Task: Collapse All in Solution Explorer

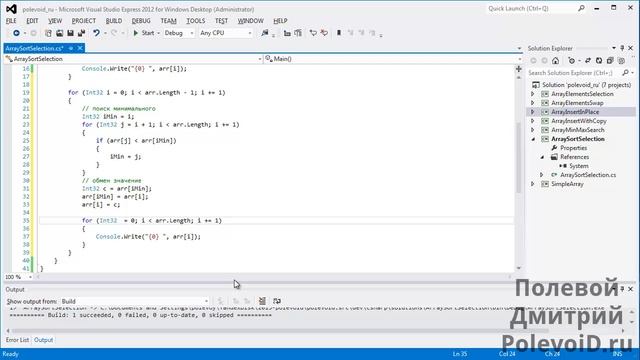Action: point(610,61)
